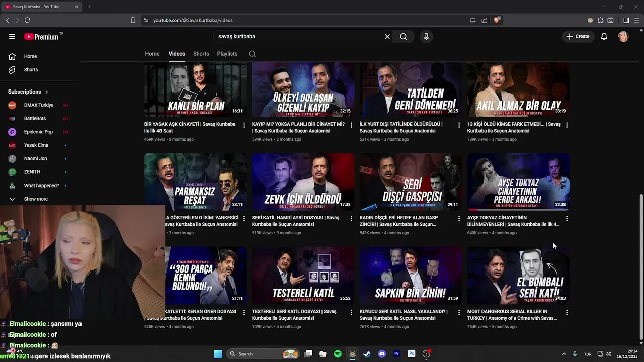644x362 pixels.
Task: Open TATİLDEN GERİ DÖNEMEDİ thumbnail
Action: (411, 89)
